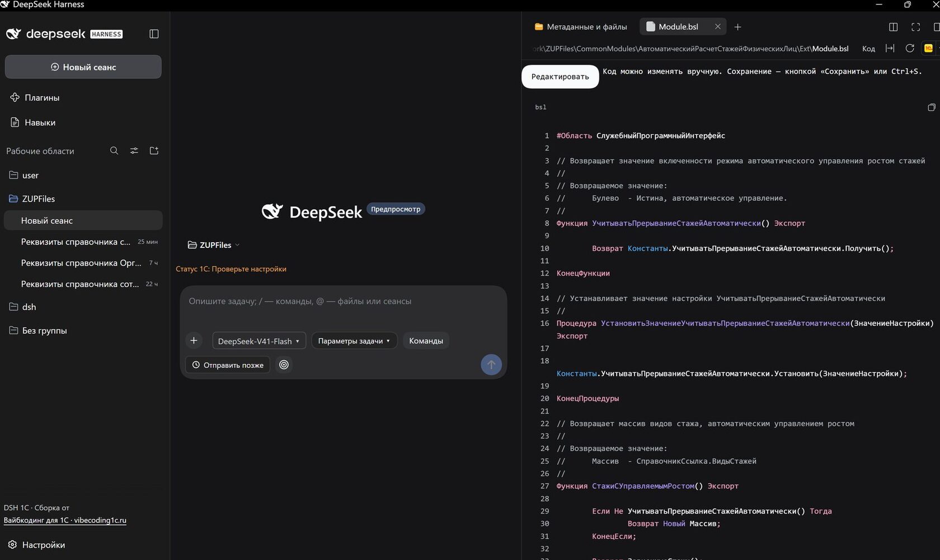Start a new session with Новый сеанс button

[83, 67]
